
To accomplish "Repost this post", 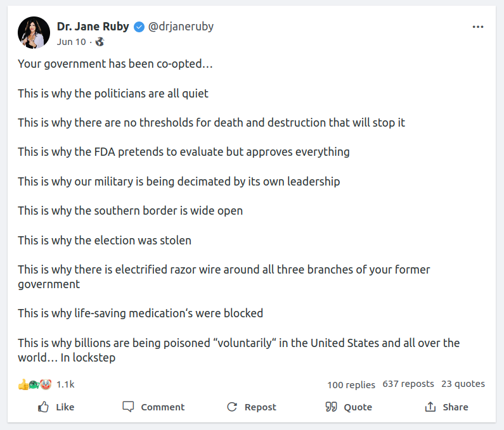I will click(x=252, y=407).
